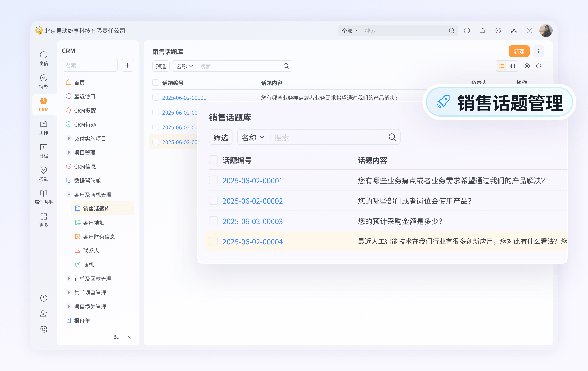Open the 日程 calendar sidebar icon

[x=43, y=151]
